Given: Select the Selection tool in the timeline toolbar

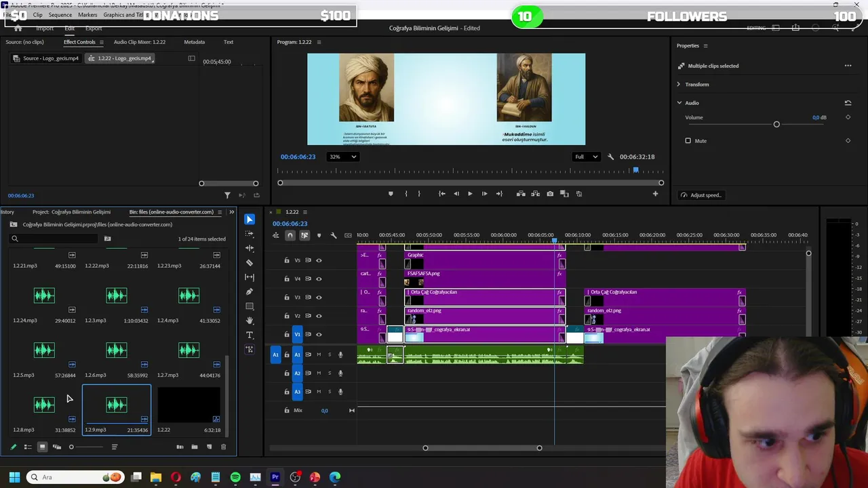Looking at the screenshot, I should [x=250, y=219].
